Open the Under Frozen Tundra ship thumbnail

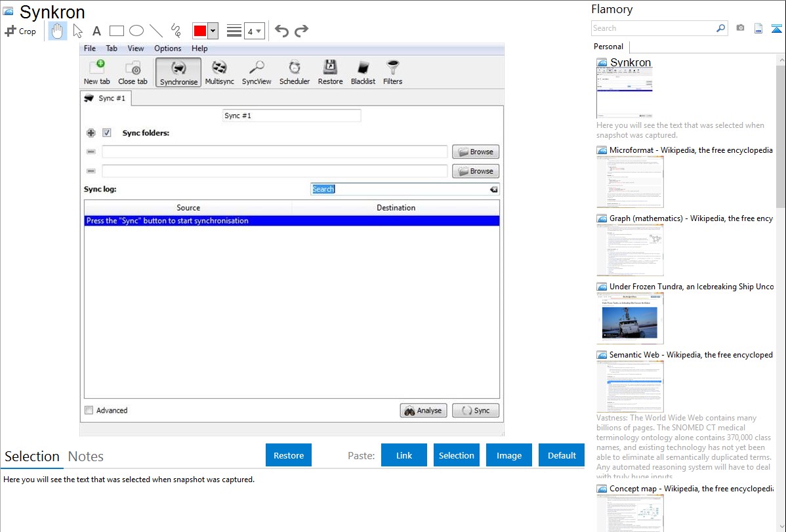click(630, 319)
